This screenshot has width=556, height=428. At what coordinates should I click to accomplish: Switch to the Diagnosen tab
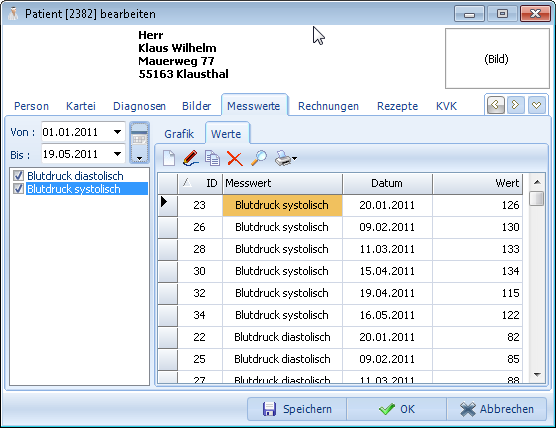[139, 106]
